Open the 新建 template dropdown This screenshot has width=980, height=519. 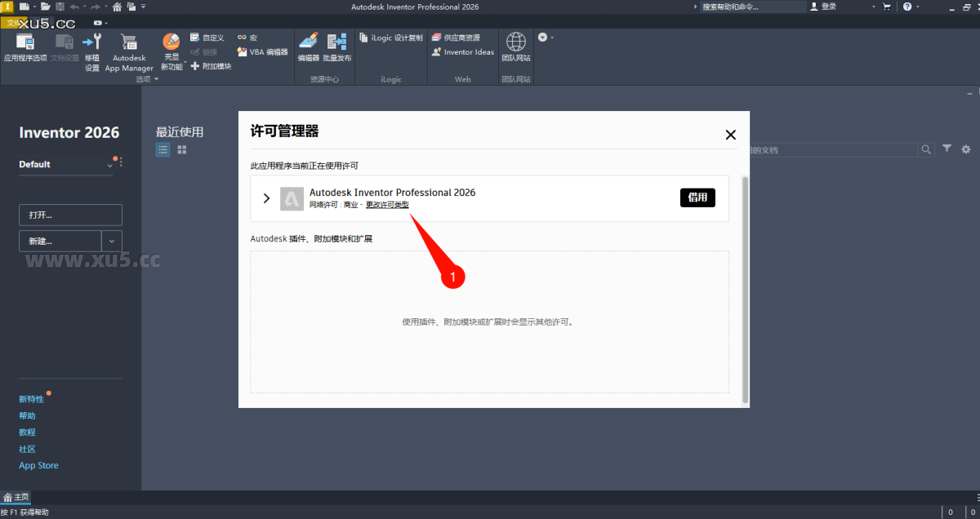(112, 241)
